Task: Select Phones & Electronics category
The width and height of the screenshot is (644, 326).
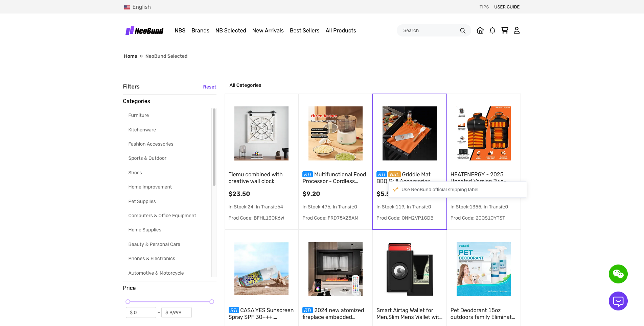Action: click(152, 258)
